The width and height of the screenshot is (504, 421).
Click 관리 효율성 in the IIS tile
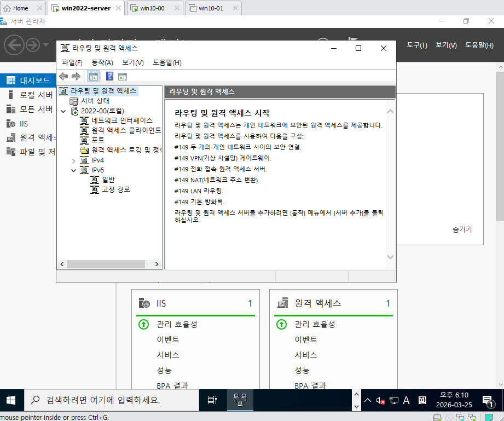coord(177,324)
